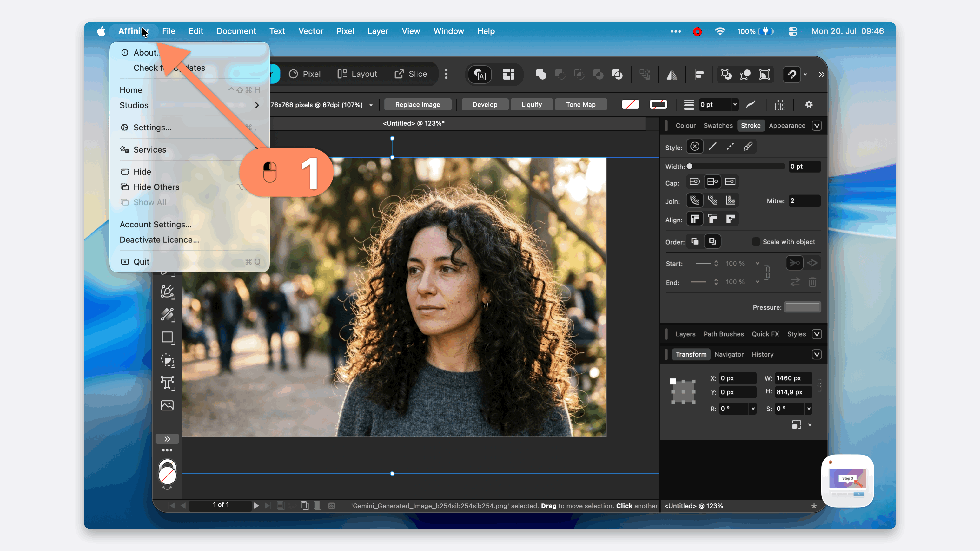Select the round cap option
This screenshot has width=980, height=551.
tap(695, 182)
